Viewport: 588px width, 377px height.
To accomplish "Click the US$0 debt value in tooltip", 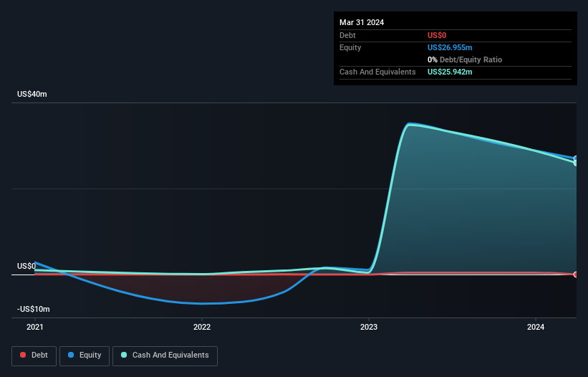I will coord(437,35).
